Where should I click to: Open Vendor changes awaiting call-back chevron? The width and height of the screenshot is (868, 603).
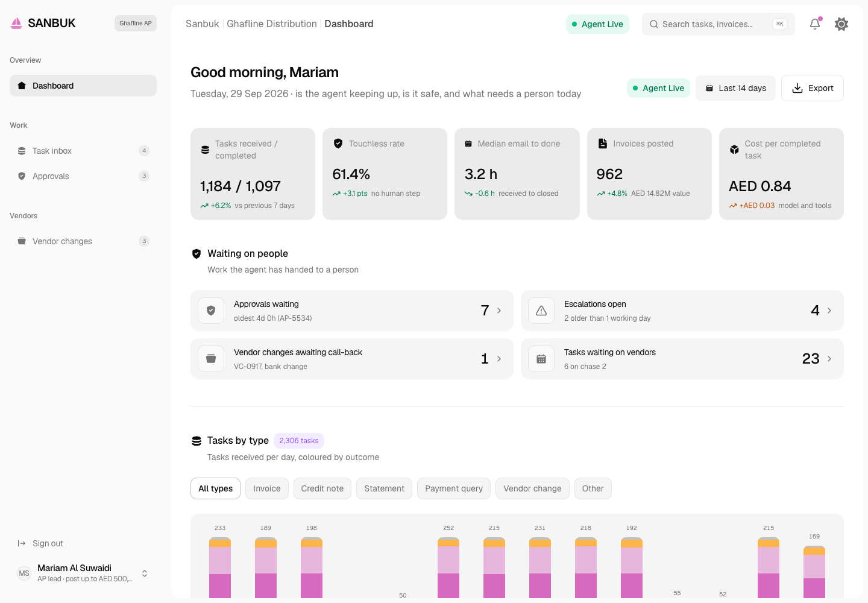click(499, 359)
